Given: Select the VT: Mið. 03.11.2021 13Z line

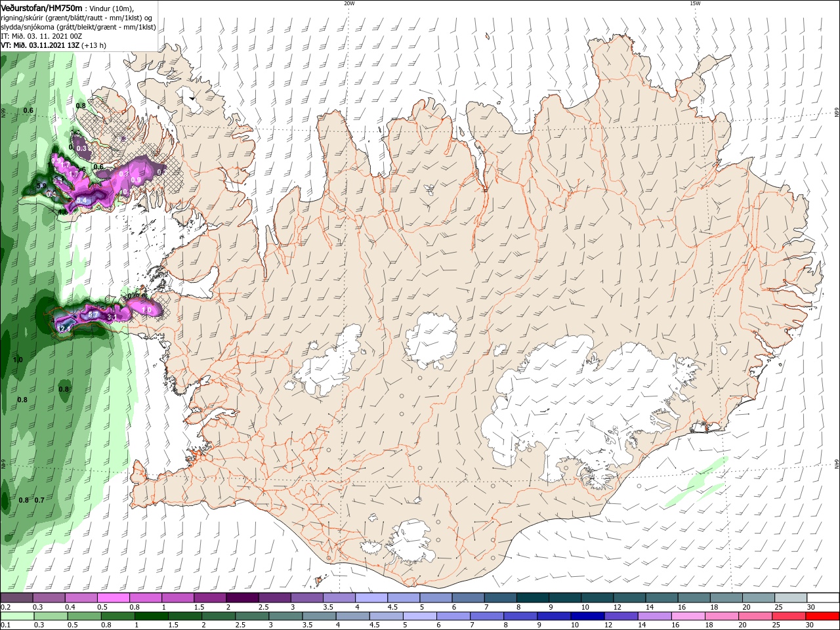Looking at the screenshot, I should tap(40, 45).
